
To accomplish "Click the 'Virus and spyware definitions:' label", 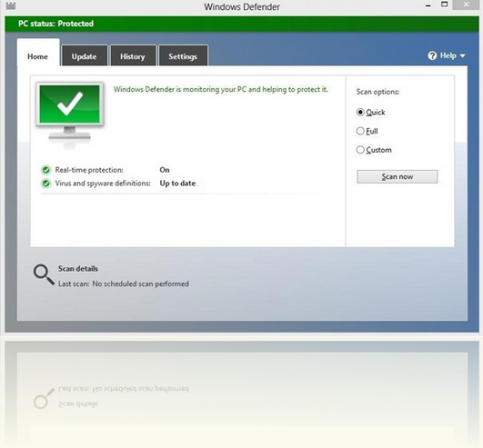I will pos(103,184).
